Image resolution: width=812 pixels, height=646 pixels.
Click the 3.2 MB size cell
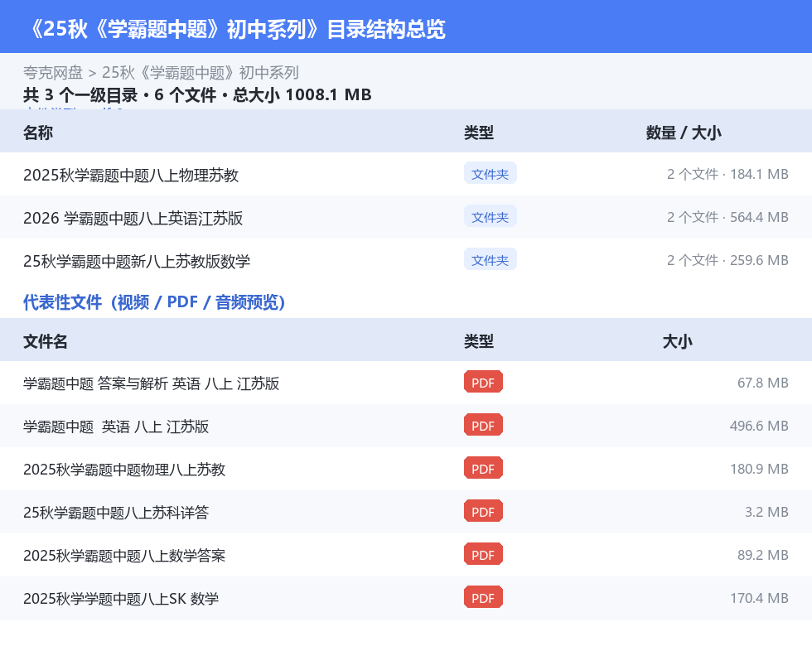pos(766,512)
